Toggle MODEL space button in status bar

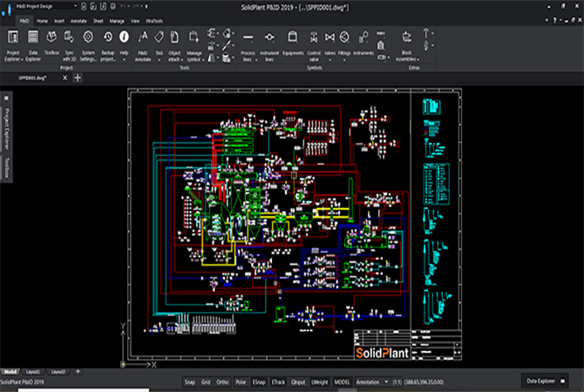[x=342, y=382]
